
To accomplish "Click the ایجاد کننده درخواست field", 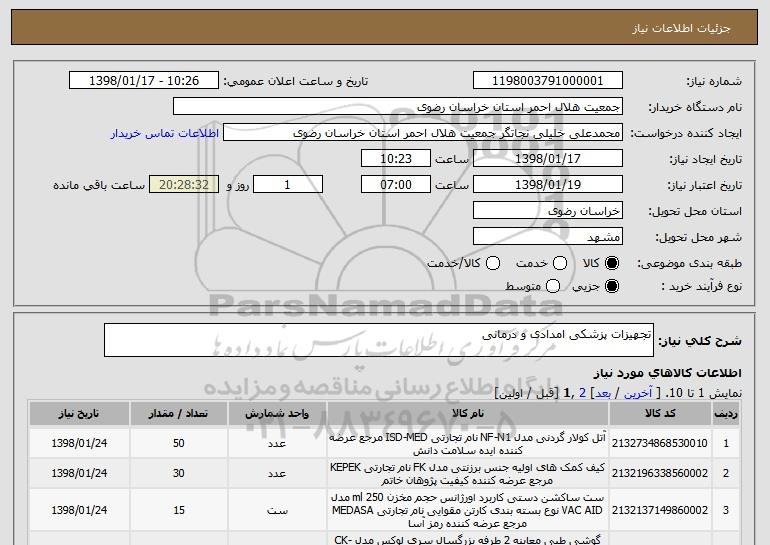I will (x=423, y=133).
